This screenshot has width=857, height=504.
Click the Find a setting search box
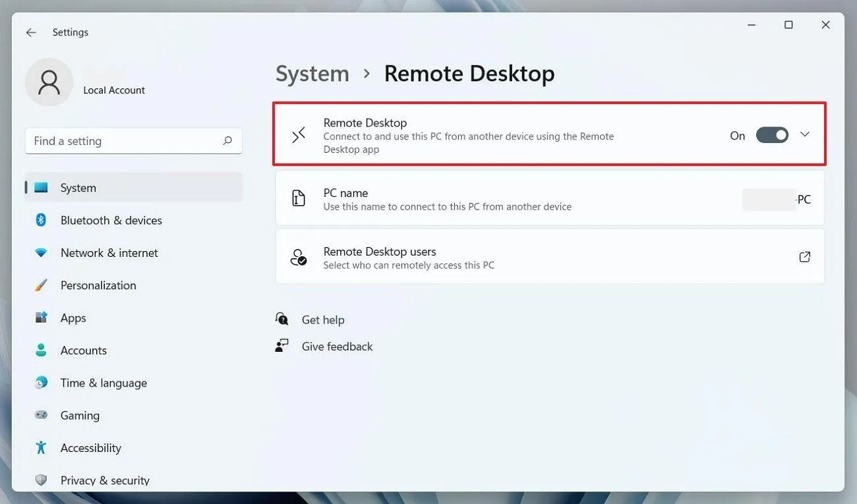click(x=133, y=141)
